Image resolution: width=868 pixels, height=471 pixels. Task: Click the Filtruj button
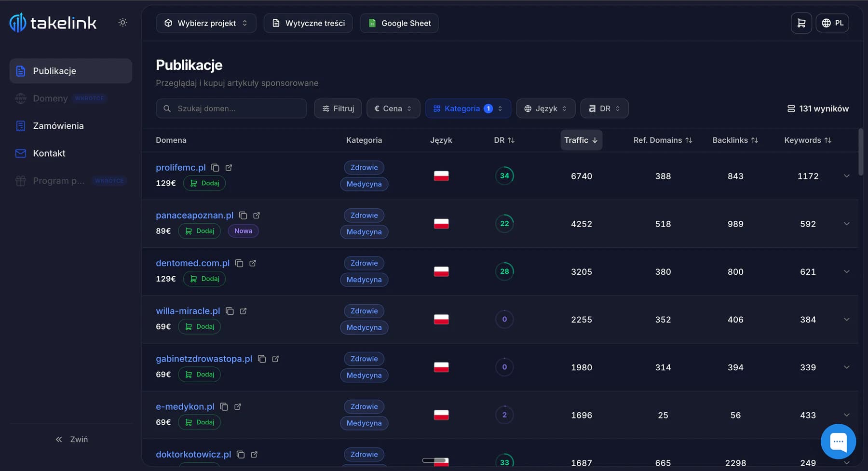coord(338,108)
